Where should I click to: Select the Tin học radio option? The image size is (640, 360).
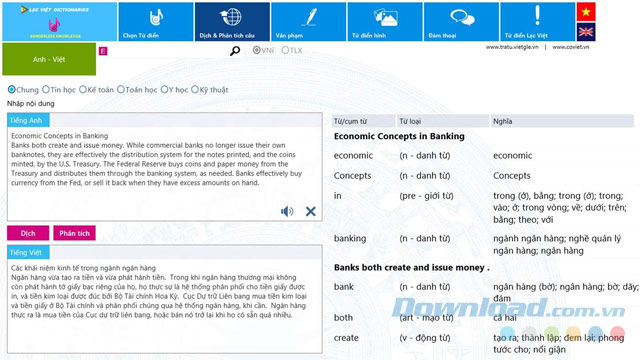coord(59,89)
